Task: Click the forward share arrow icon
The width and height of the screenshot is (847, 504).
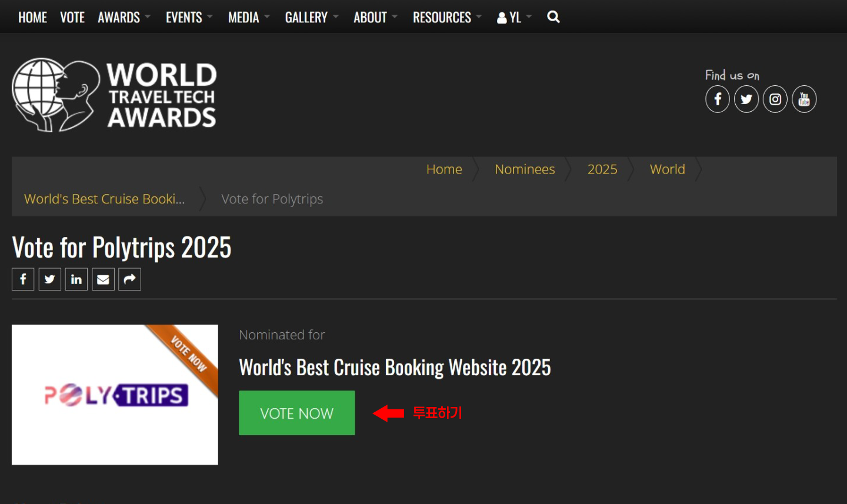Action: click(x=129, y=279)
